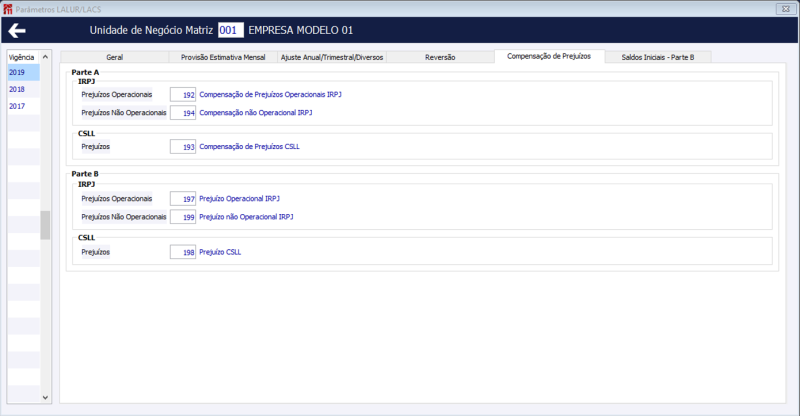Click the app logo icon in title bar
800x416 pixels.
8,9
